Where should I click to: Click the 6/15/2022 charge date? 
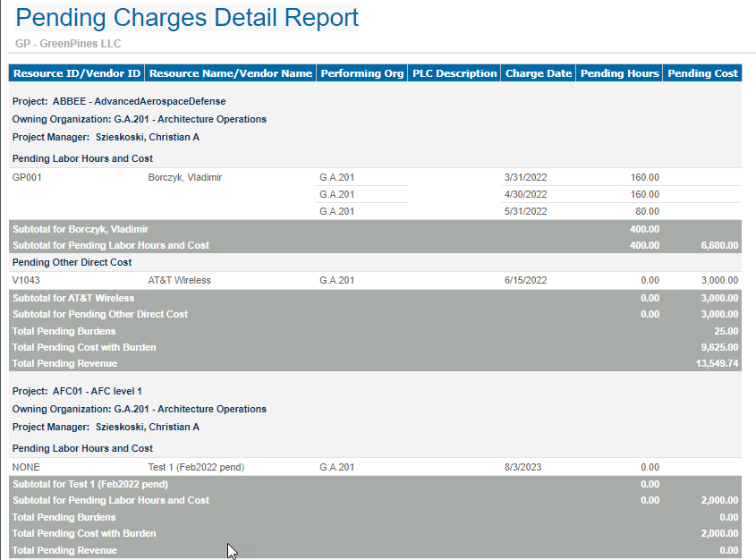coord(525,280)
